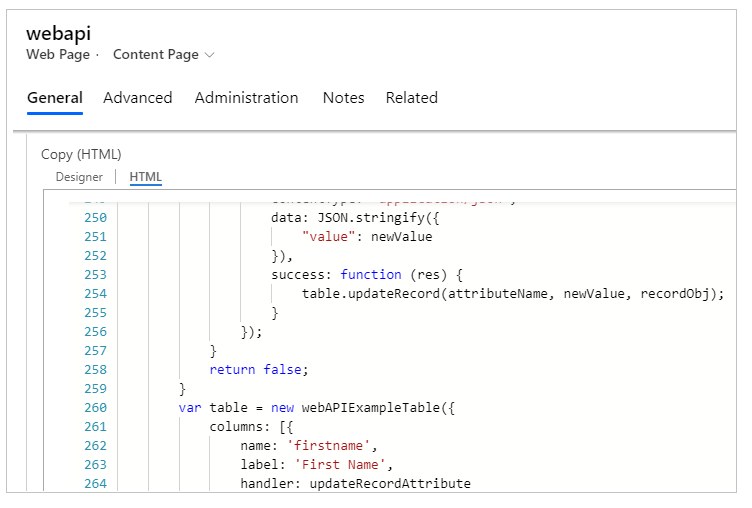
Task: Select the Notes tab
Action: [343, 98]
